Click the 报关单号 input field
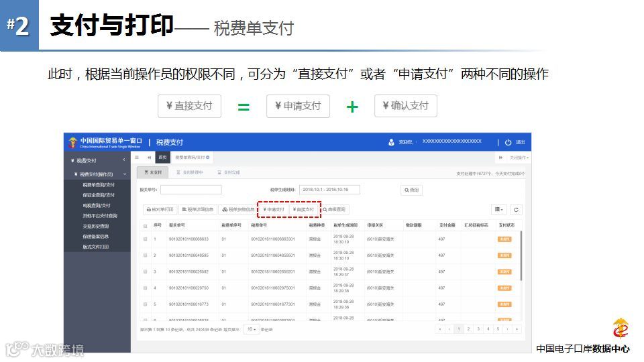This screenshot has height=362, width=644. [191, 190]
